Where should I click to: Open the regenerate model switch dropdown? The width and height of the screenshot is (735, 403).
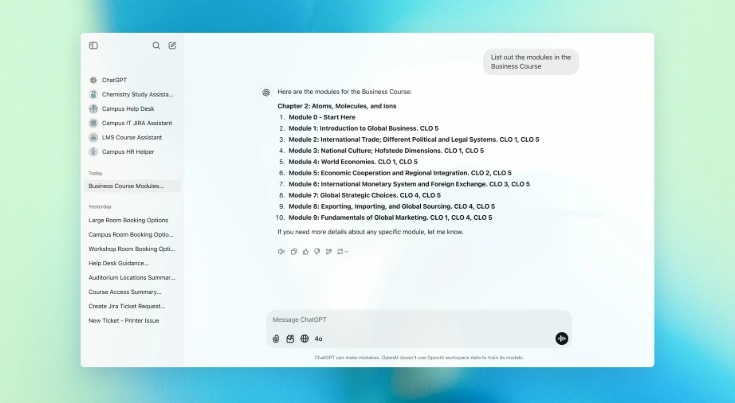343,252
